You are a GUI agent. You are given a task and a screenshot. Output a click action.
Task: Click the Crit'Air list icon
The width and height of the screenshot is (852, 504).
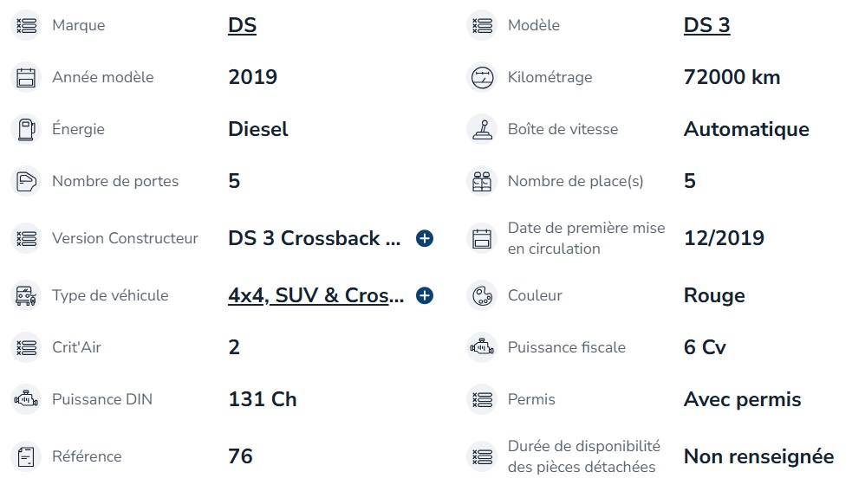click(x=26, y=347)
